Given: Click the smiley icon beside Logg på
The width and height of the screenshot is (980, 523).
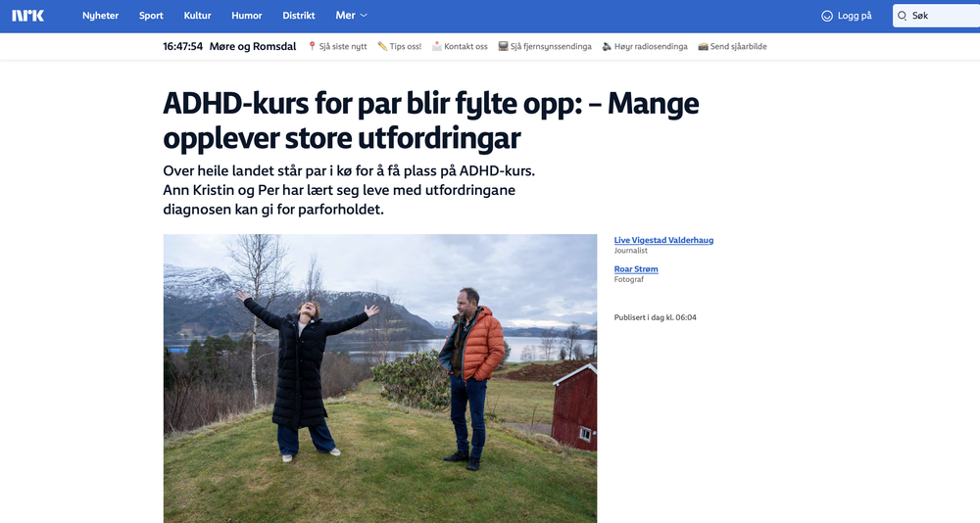Looking at the screenshot, I should pyautogui.click(x=827, y=17).
